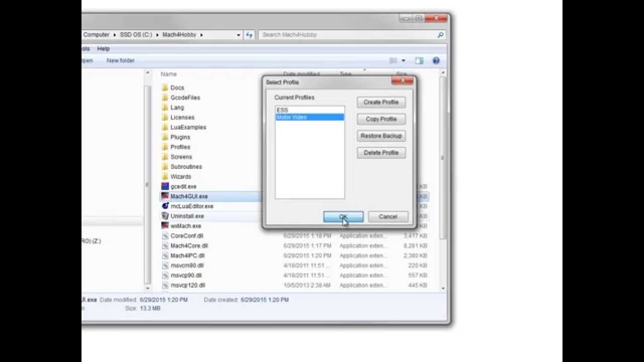Viewport: 644px width, 362px height.
Task: Click the Screens folder icon
Action: point(165,157)
